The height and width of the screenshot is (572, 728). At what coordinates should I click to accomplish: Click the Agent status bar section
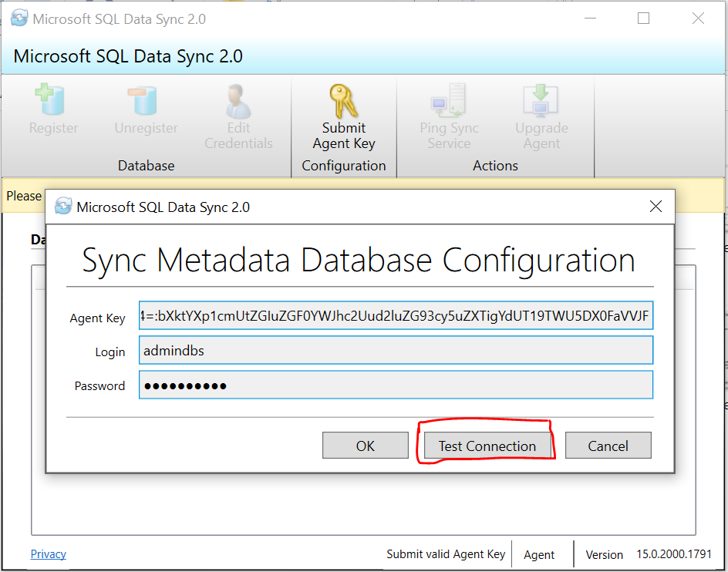(x=539, y=554)
